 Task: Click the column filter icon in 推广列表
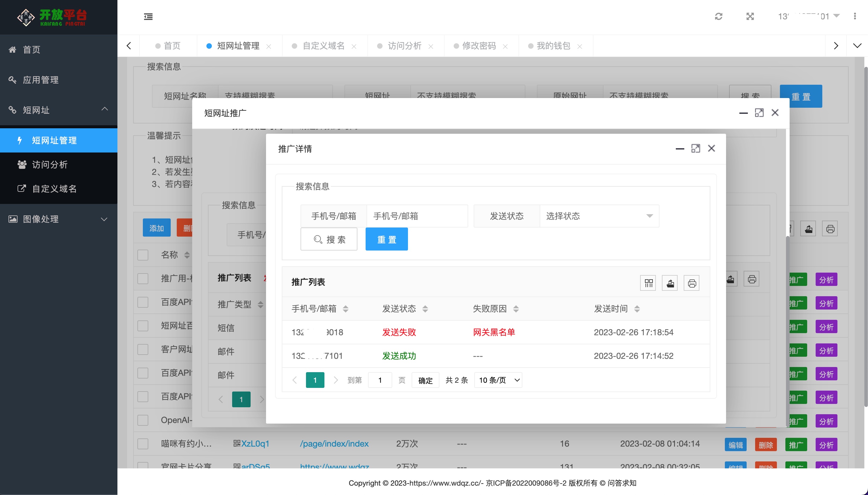(x=648, y=283)
